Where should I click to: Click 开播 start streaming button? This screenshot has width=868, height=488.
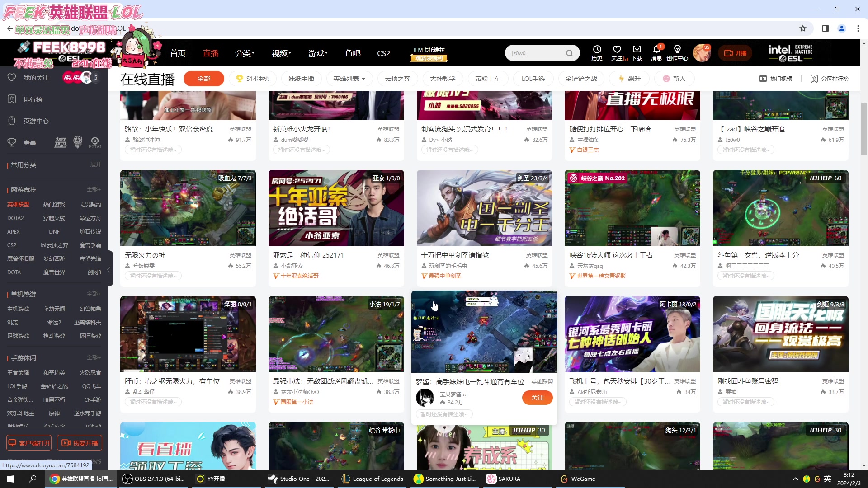tap(735, 53)
